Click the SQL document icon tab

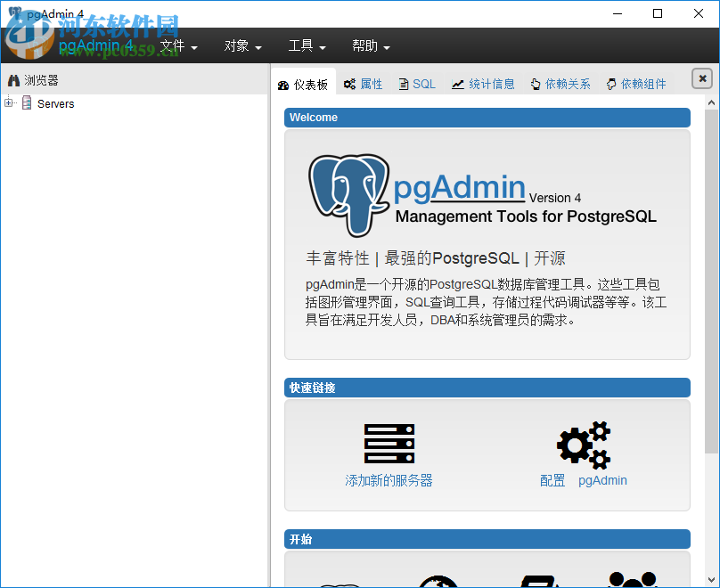click(404, 83)
